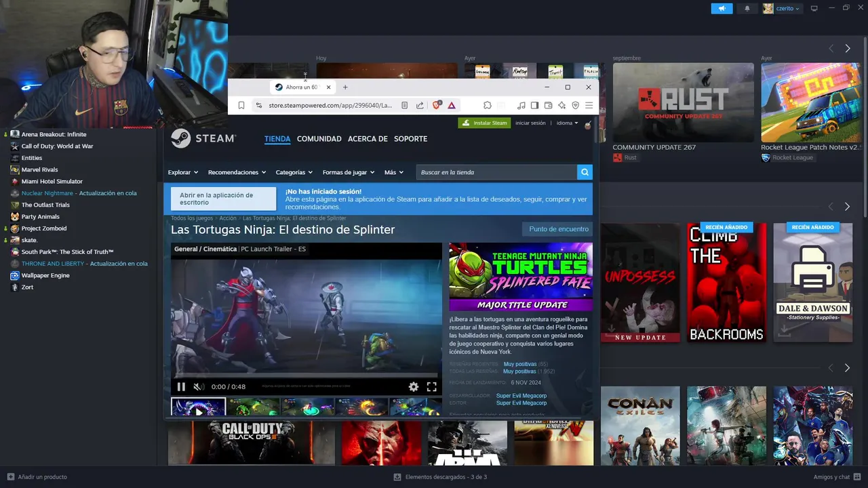Expand the 'Formas de jugar' dropdown
Viewport: 868px width, 488px height.
(349, 172)
